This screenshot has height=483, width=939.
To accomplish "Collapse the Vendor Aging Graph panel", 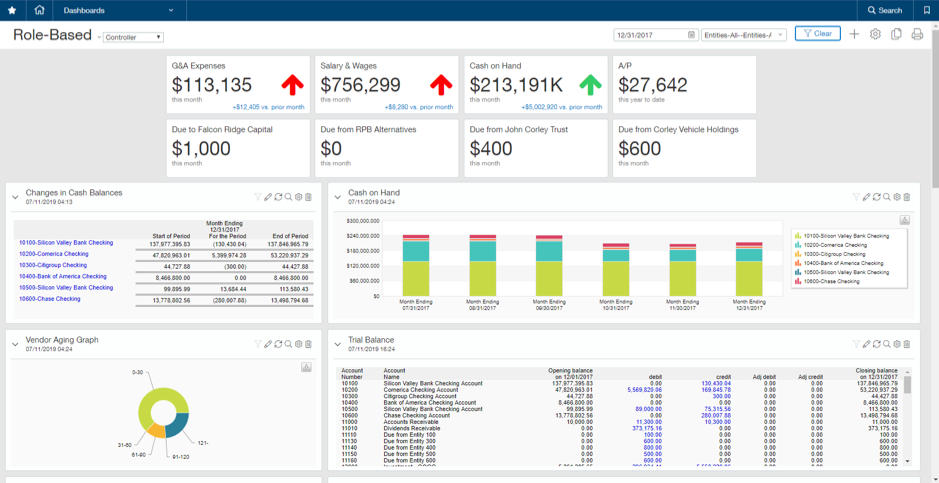I will click(x=16, y=344).
